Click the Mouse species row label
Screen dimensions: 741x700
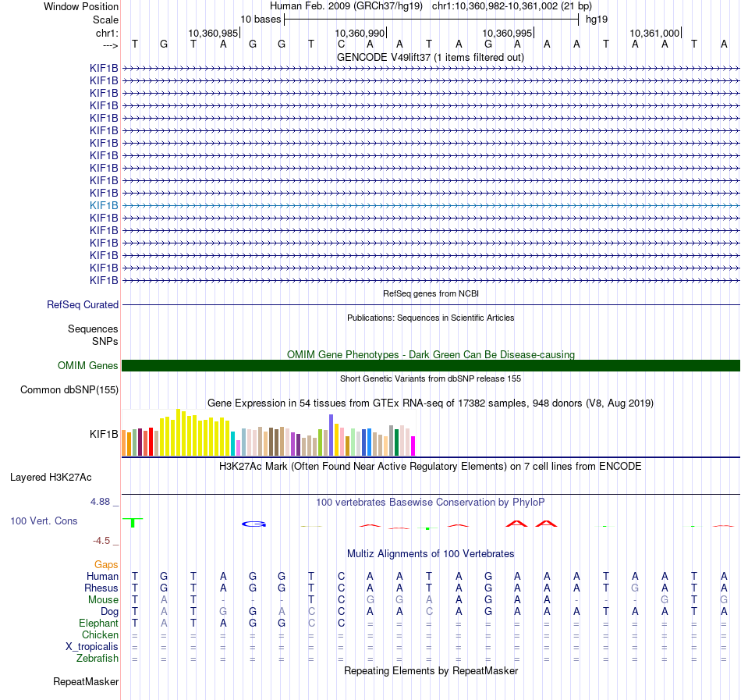click(104, 599)
